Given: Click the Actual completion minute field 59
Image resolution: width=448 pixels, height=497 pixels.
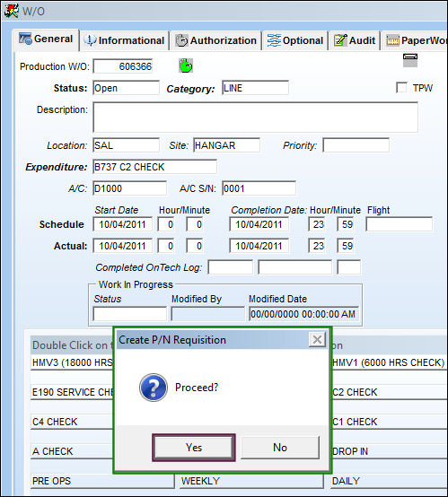Looking at the screenshot, I should pos(345,246).
